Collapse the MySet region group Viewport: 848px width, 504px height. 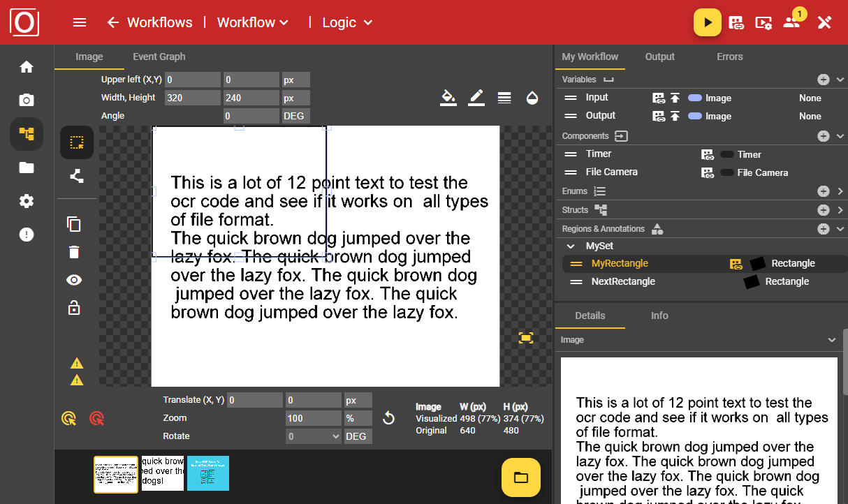coord(571,246)
